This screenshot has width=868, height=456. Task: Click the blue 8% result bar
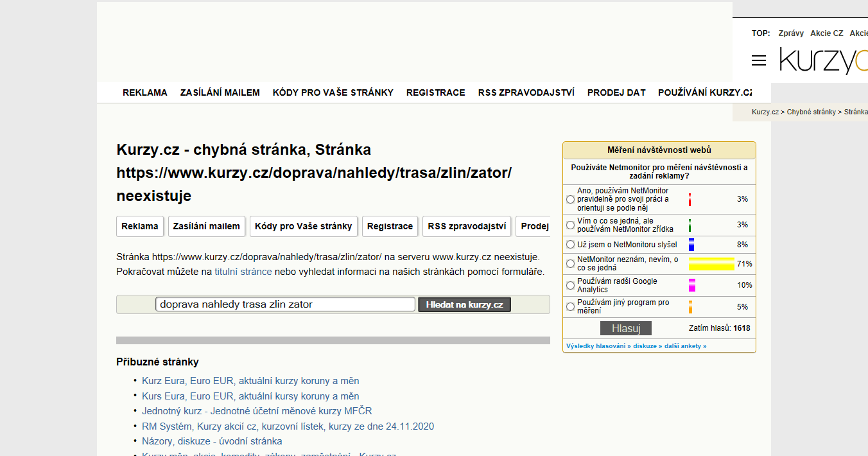[x=691, y=245]
